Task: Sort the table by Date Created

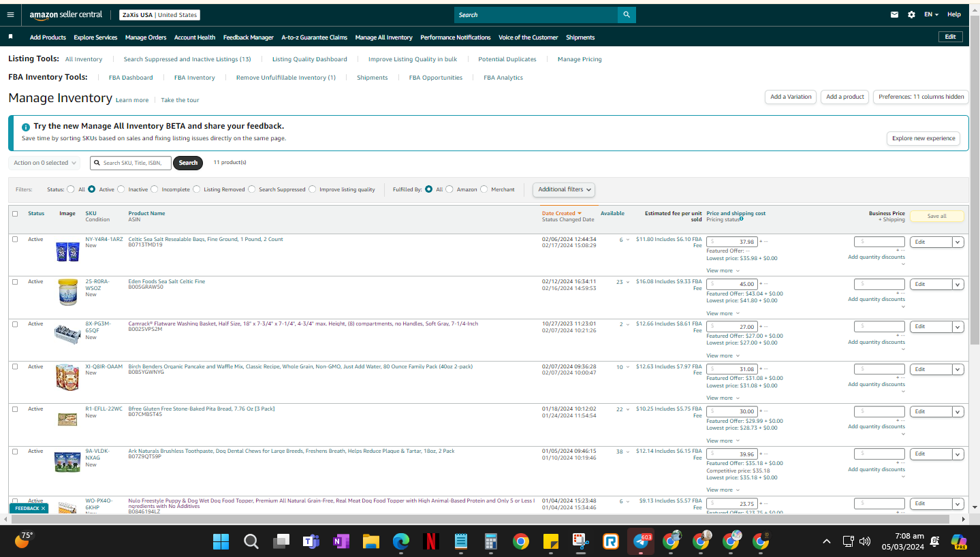Action: [x=562, y=213]
